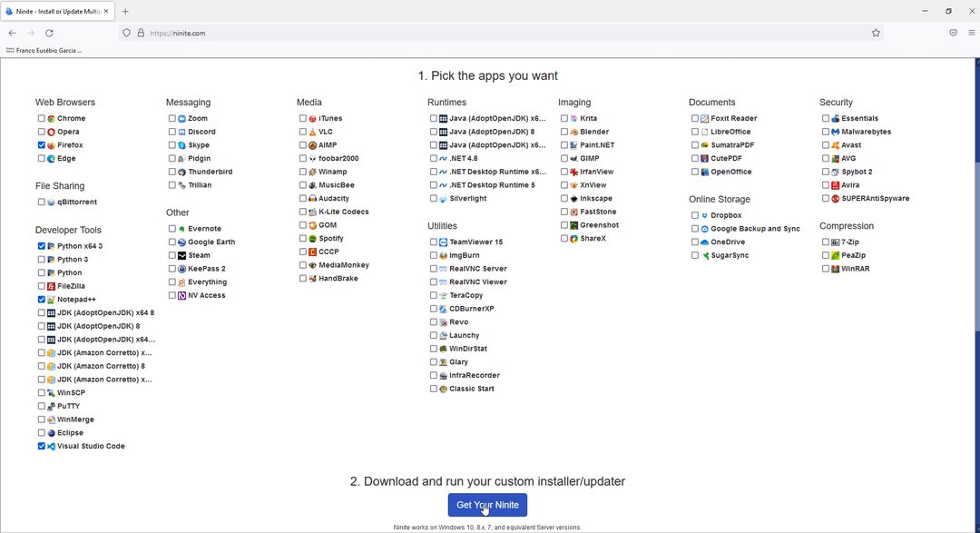Enable the Malwarebytes checkbox
Screen dimensions: 980x533
click(x=826, y=131)
